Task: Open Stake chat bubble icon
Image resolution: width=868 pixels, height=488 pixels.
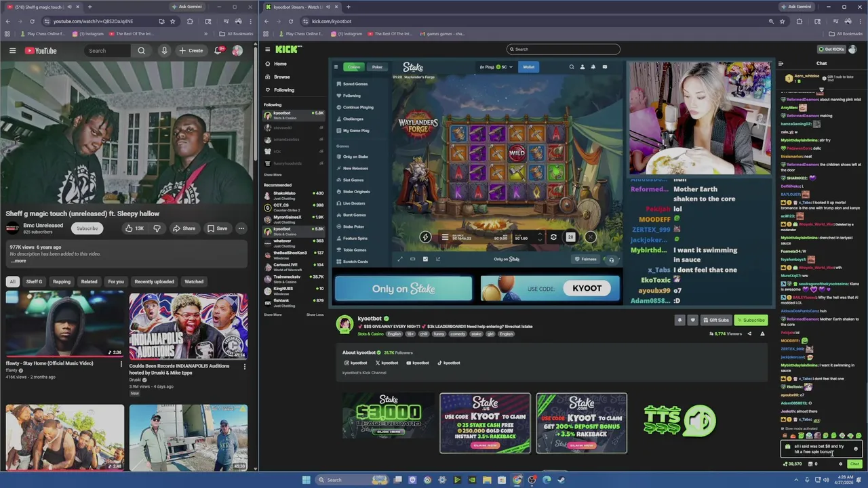Action: click(x=604, y=66)
